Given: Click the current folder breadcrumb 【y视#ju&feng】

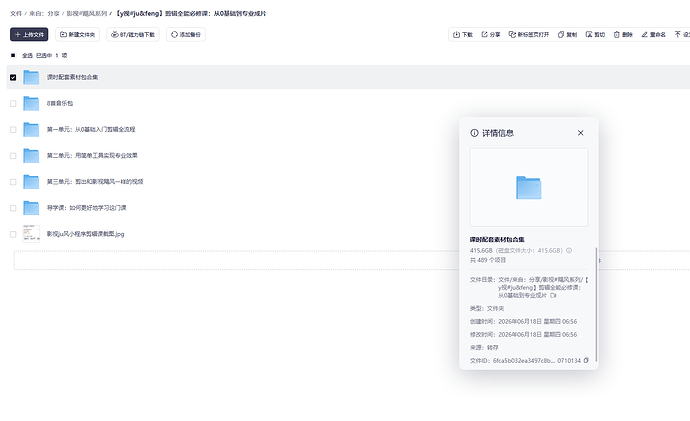Looking at the screenshot, I should click(191, 14).
